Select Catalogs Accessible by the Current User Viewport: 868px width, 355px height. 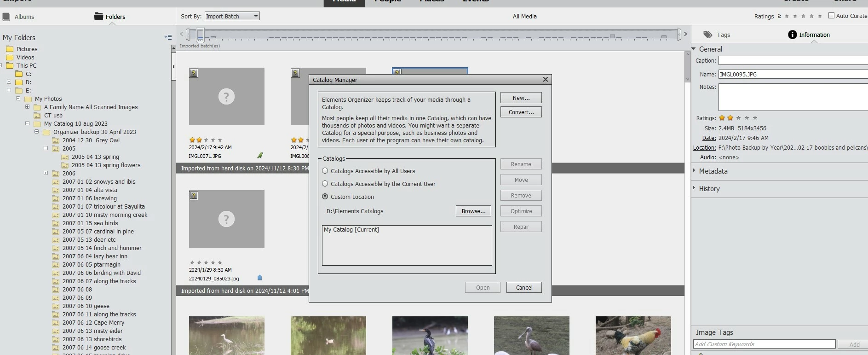(x=325, y=184)
